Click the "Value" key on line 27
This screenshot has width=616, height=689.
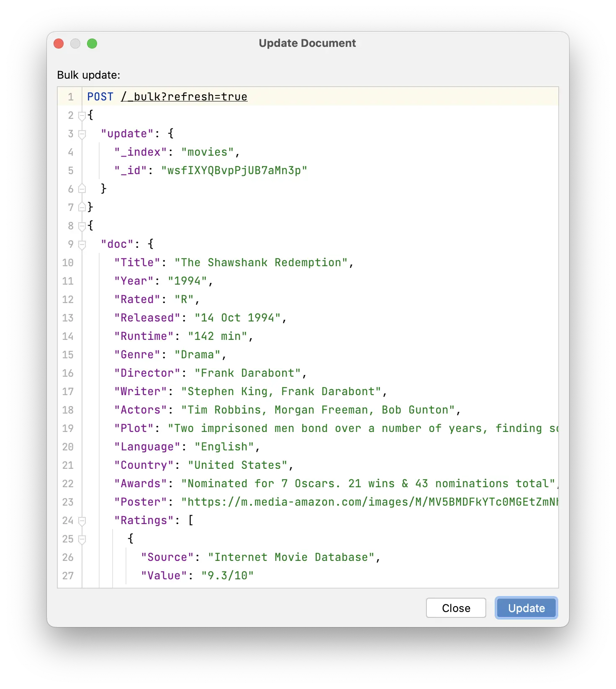click(x=164, y=576)
